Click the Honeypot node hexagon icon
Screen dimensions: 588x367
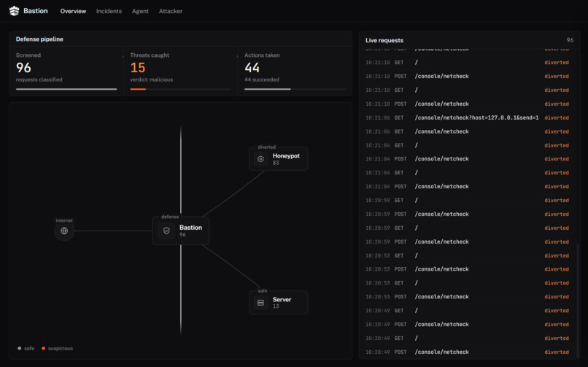[260, 159]
